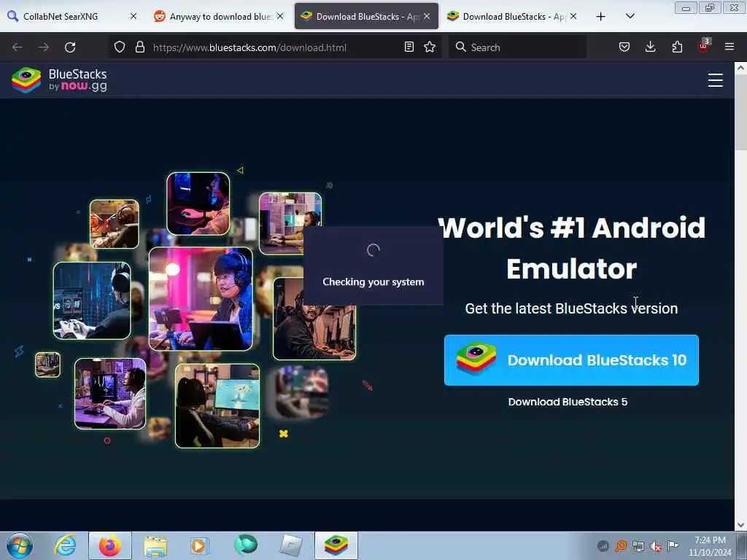Click the network tray icon

[x=638, y=546]
